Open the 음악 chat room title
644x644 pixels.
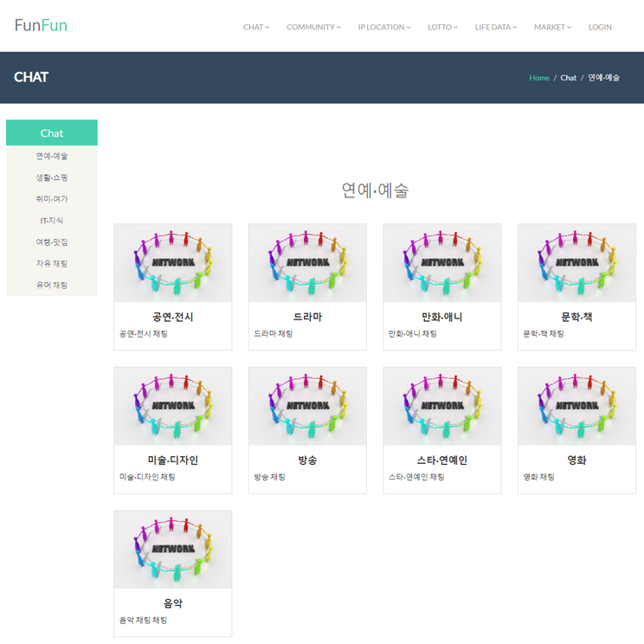point(173,603)
